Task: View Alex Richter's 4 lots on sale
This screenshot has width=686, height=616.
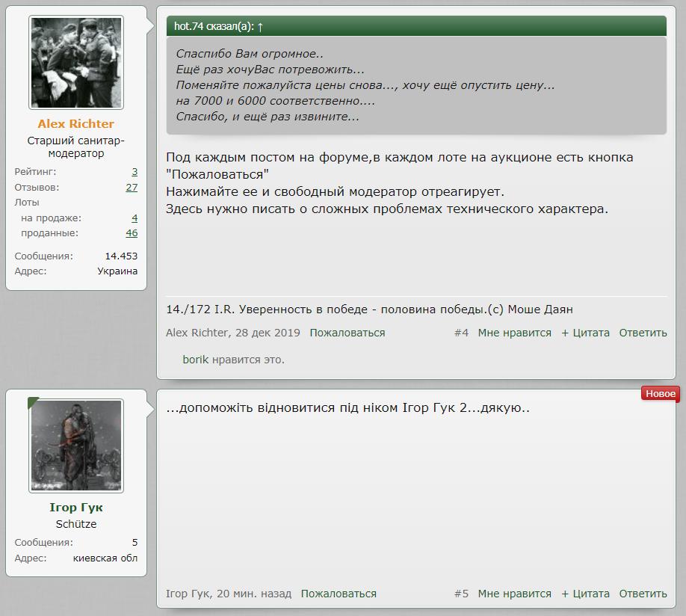Action: (x=135, y=218)
